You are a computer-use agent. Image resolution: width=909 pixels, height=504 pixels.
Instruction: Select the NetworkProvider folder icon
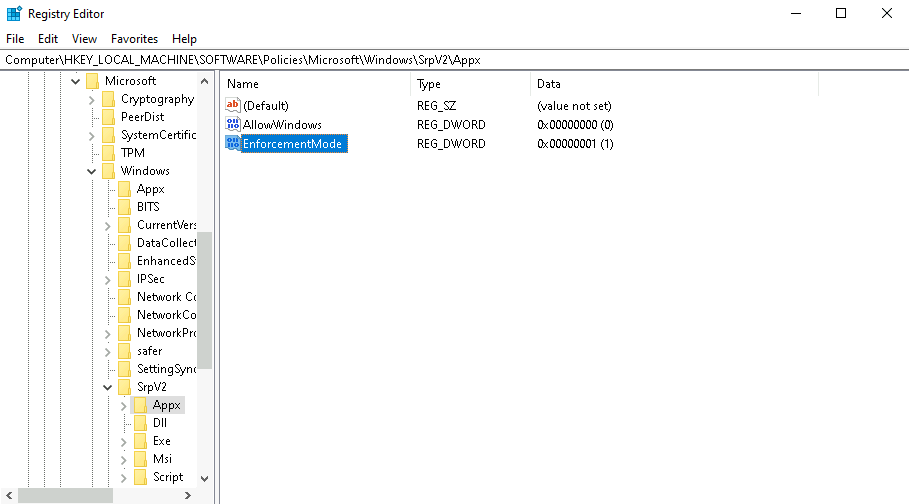tap(125, 333)
